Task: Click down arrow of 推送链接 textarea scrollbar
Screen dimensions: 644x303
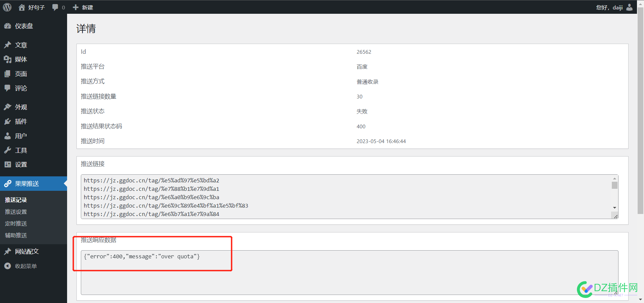Action: point(614,208)
